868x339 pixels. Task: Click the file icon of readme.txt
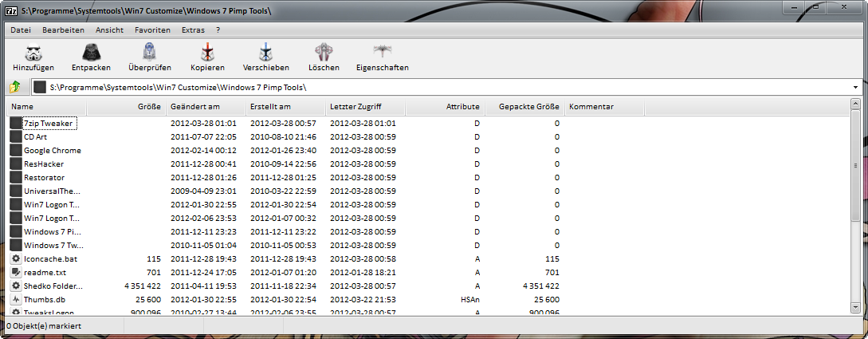click(15, 273)
